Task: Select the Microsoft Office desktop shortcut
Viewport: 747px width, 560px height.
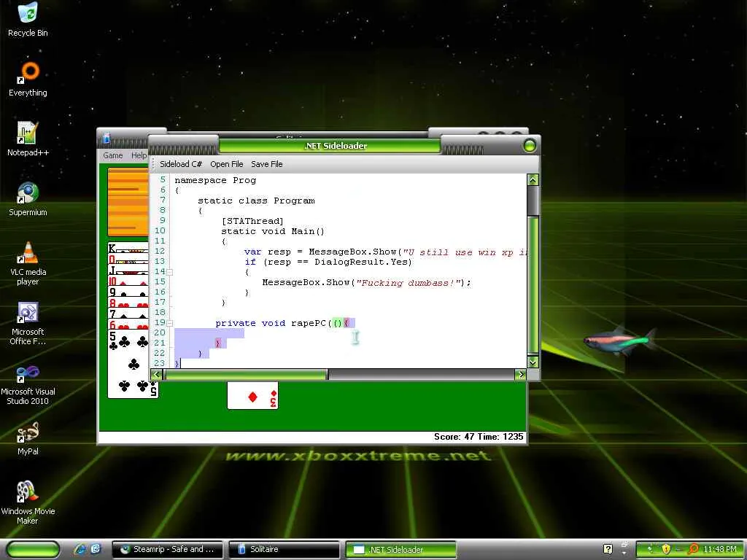Action: (x=28, y=323)
